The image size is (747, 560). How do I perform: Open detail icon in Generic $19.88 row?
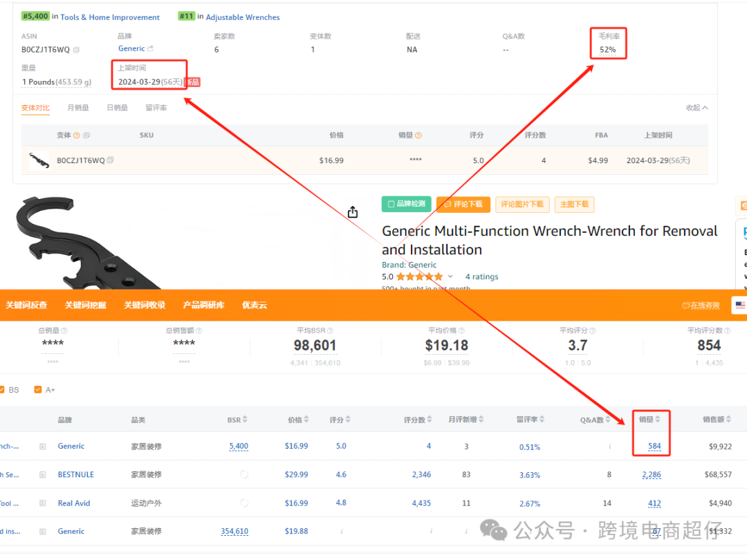42,532
